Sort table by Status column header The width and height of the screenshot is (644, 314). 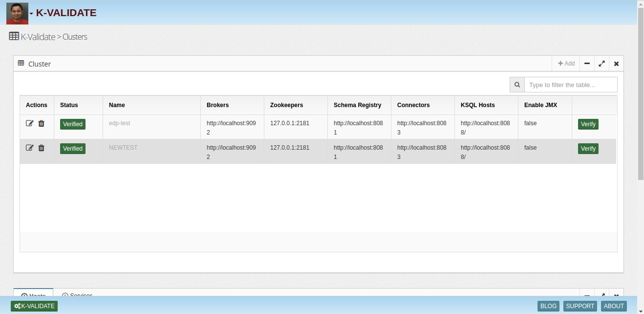[x=69, y=105]
